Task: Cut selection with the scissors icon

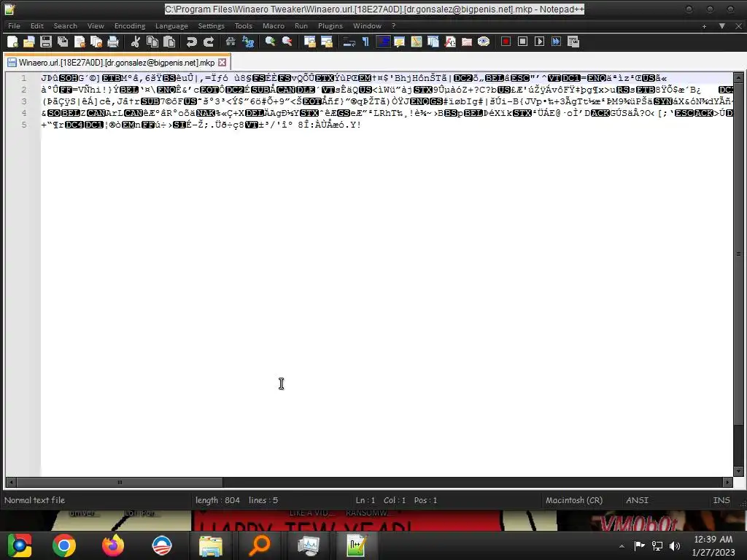Action: pos(135,42)
